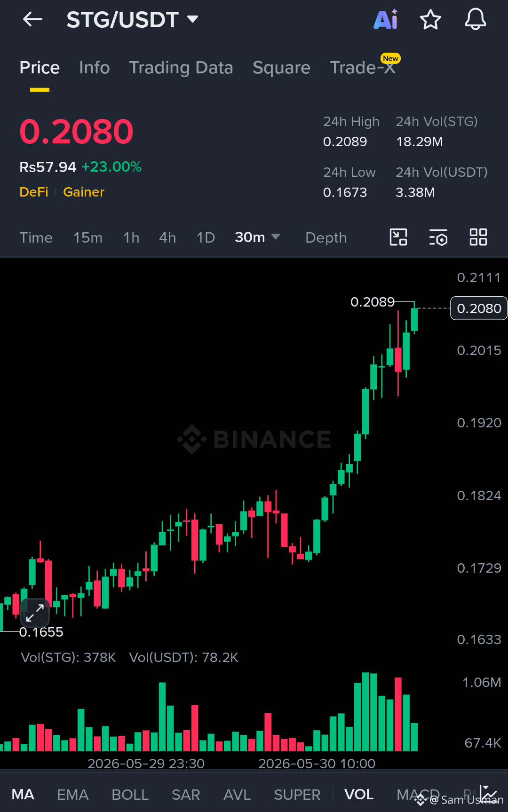Open the AI assistant icon
This screenshot has width=508, height=812.
[386, 19]
